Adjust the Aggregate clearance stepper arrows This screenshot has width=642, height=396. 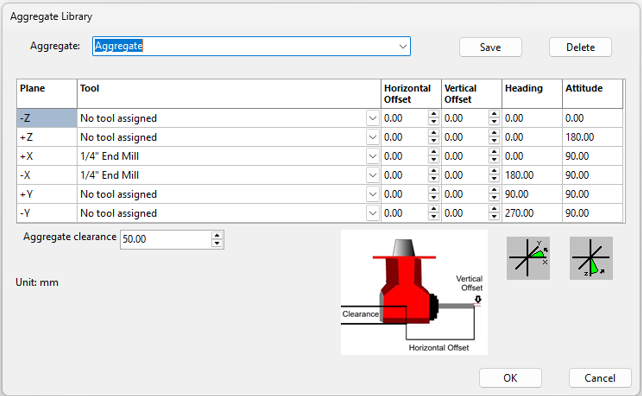[217, 239]
